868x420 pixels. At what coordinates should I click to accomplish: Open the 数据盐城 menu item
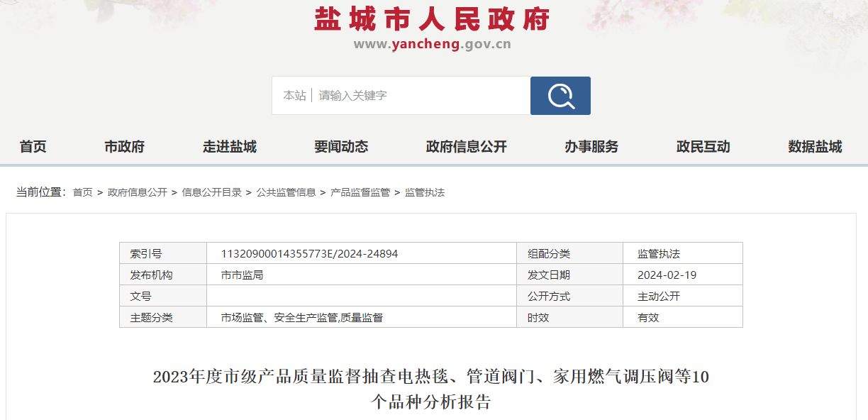point(815,147)
